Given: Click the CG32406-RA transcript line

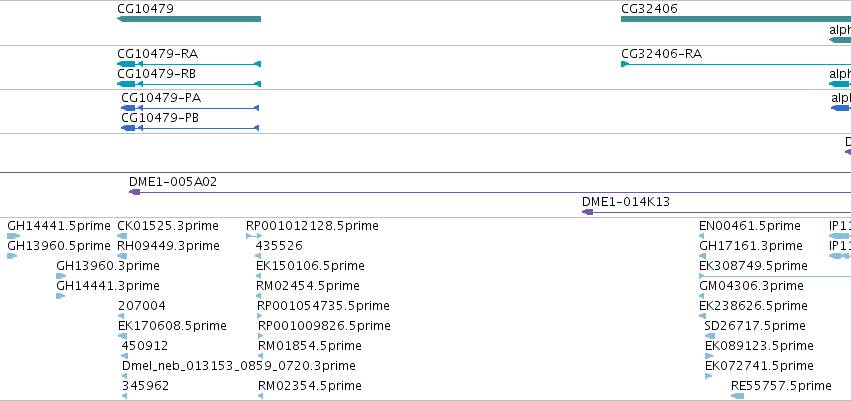Looking at the screenshot, I should coord(736,64).
